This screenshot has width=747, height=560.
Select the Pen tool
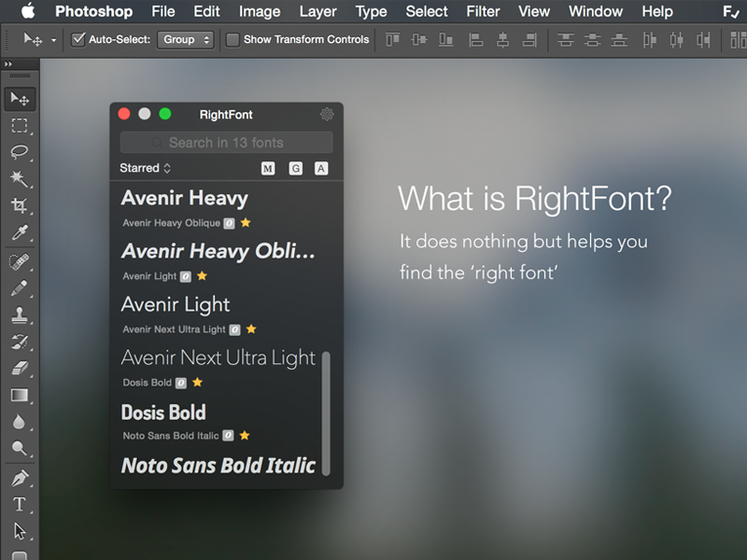[19, 478]
